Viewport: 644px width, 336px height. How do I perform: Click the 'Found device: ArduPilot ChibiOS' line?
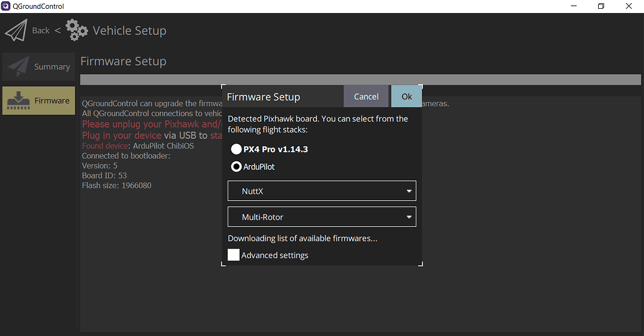click(138, 146)
